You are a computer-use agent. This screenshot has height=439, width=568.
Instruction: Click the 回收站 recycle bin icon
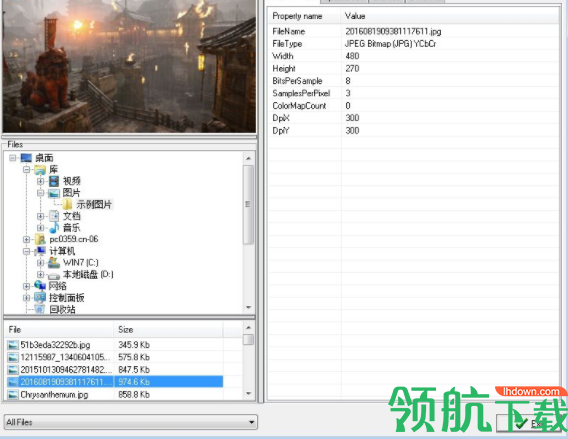tap(40, 309)
